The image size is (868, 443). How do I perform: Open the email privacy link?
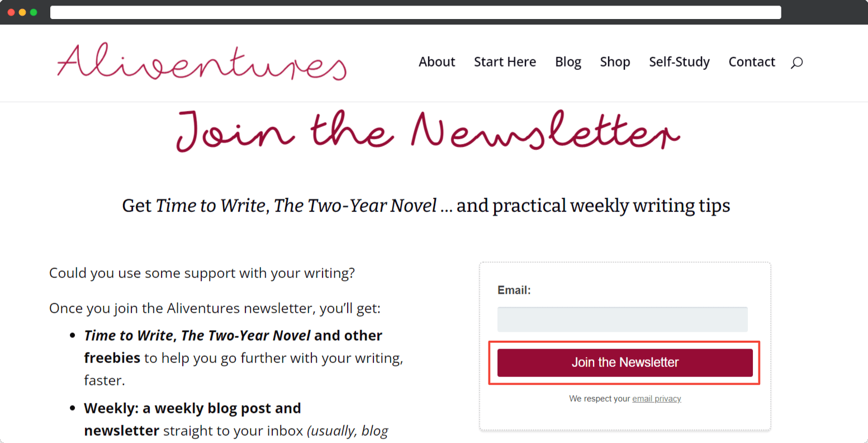656,399
